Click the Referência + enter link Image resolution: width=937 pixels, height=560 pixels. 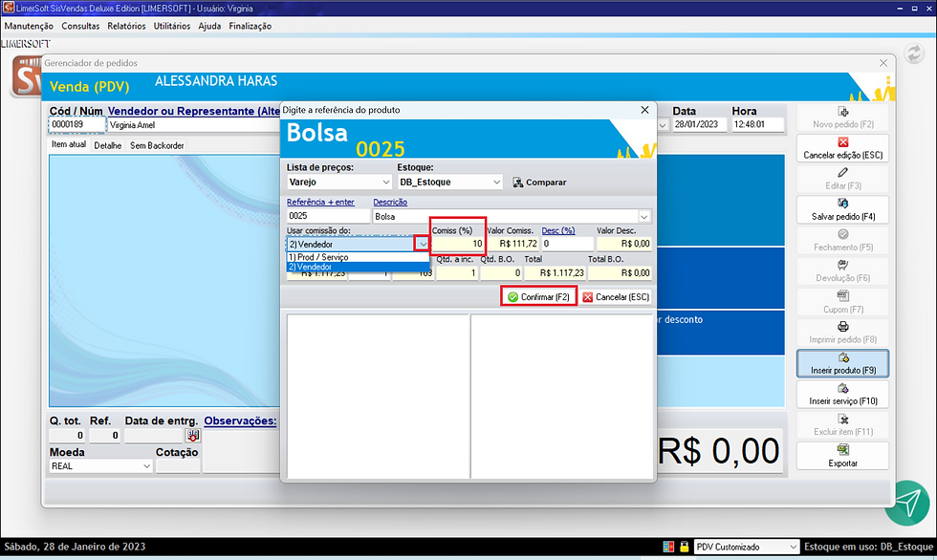(x=320, y=203)
